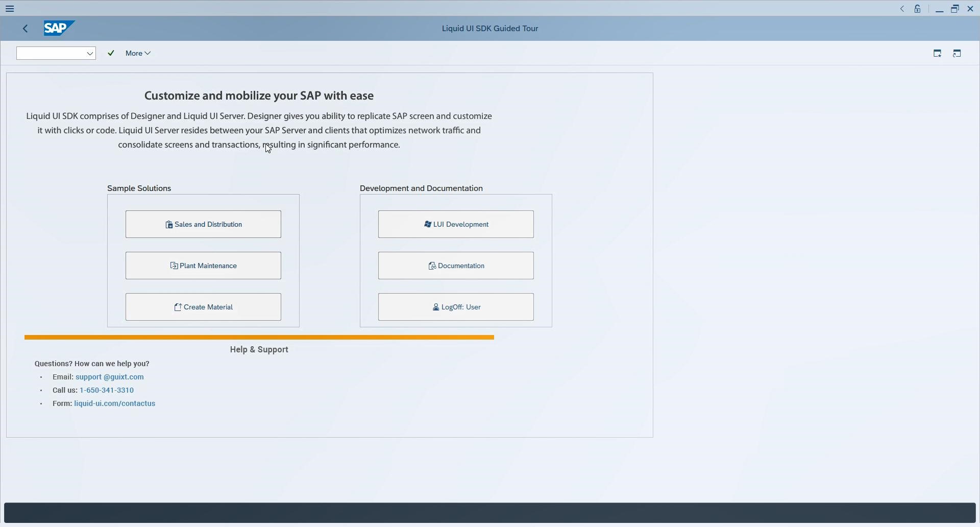Create a new GUI window session

click(x=938, y=53)
